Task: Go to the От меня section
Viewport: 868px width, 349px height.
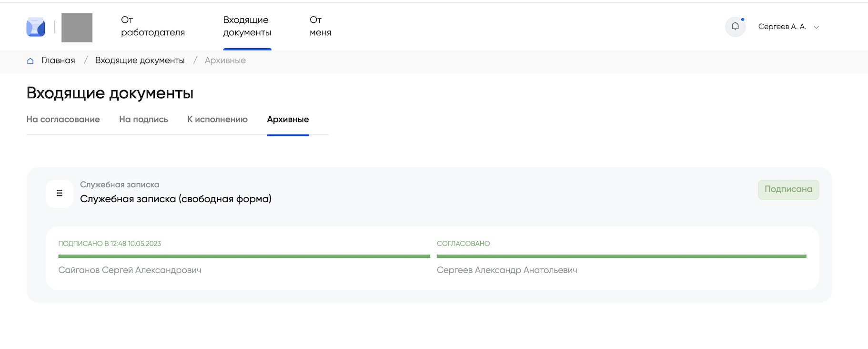Action: tap(320, 26)
